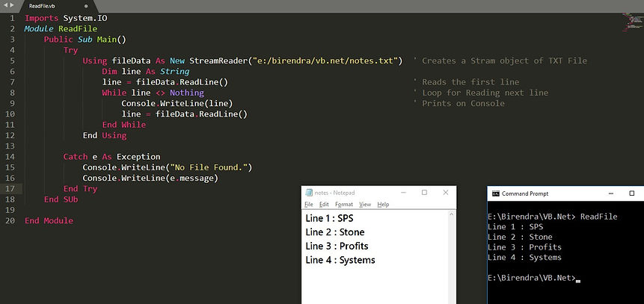Minimize the notes Notepad window
The image size is (644, 304).
[x=404, y=193]
